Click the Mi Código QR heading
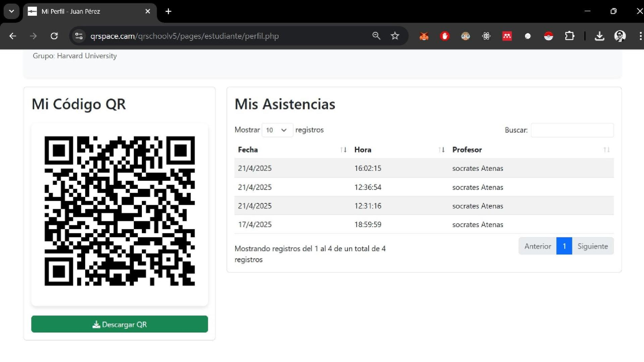The image size is (644, 362). (79, 104)
